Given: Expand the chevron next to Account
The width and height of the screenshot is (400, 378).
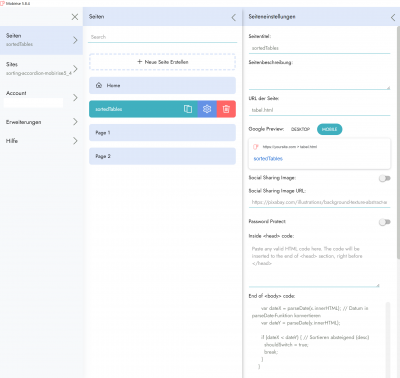Looking at the screenshot, I should coord(75,97).
